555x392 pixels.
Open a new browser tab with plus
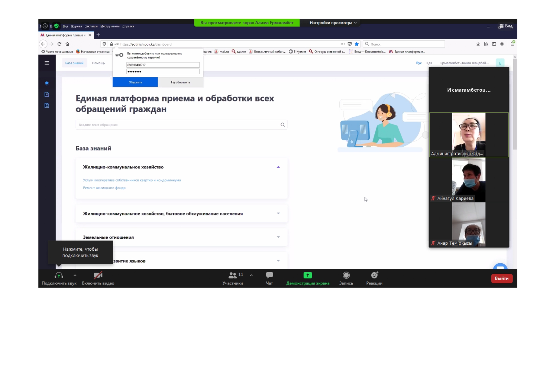[98, 35]
